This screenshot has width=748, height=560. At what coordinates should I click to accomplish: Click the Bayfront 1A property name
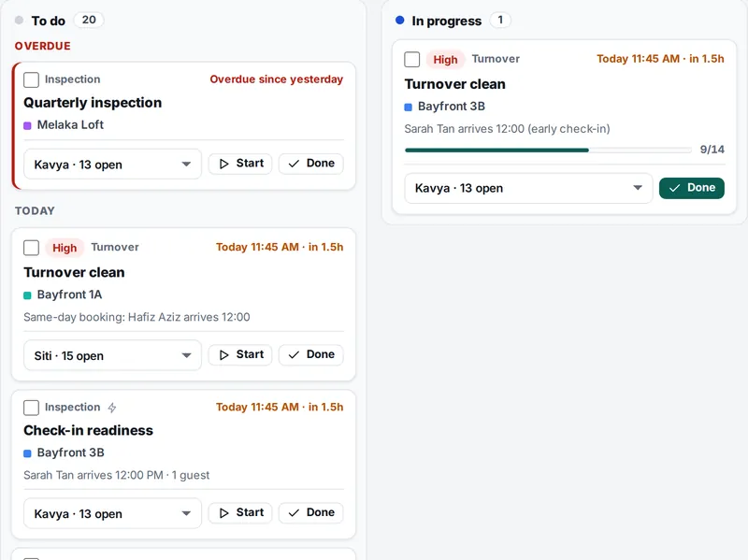pos(69,294)
